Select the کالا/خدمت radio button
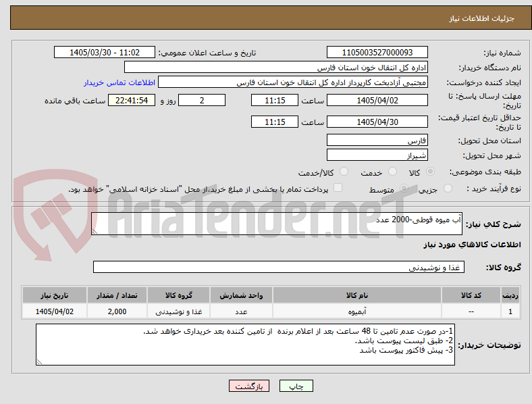This screenshot has width=532, height=404. pyautogui.click(x=344, y=172)
